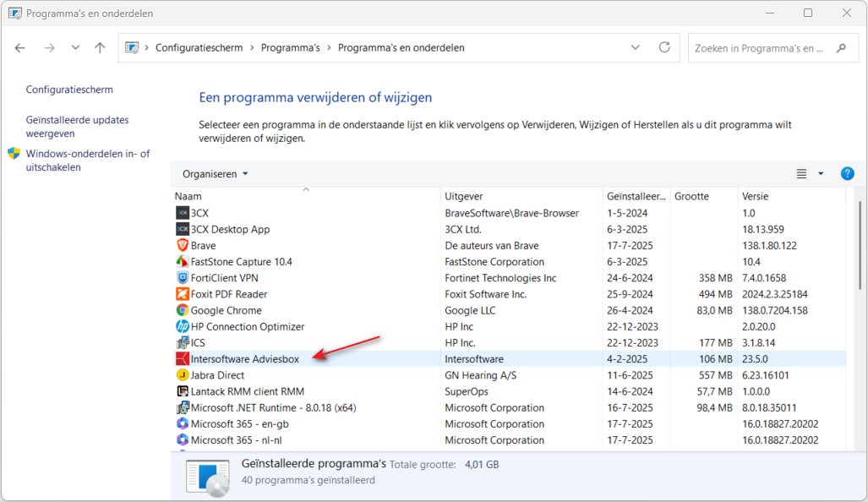
Task: Expand breadcrumb arrow before Configuratiescherm
Action: click(x=147, y=48)
